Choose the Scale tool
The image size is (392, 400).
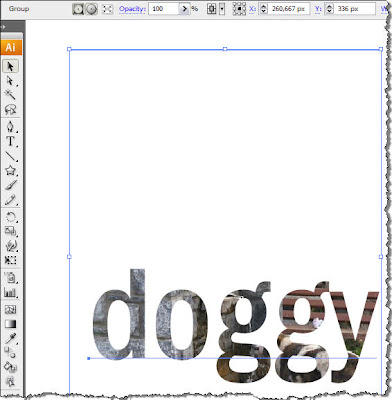[x=10, y=231]
